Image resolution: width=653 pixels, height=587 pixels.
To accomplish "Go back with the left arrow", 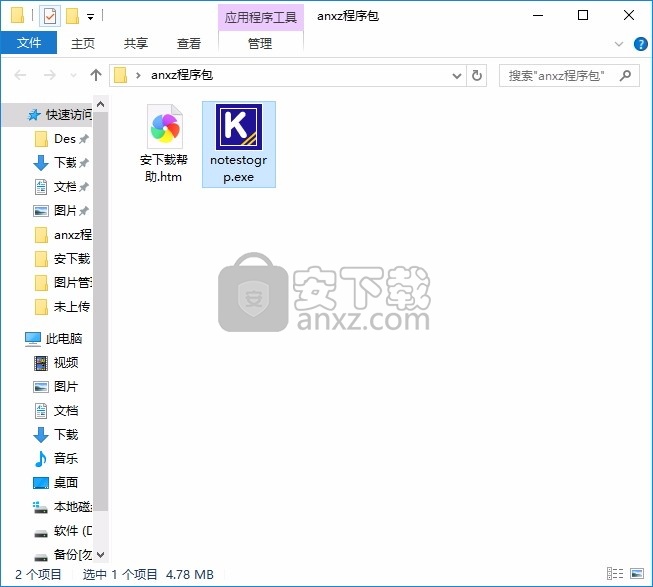I will pyautogui.click(x=20, y=75).
